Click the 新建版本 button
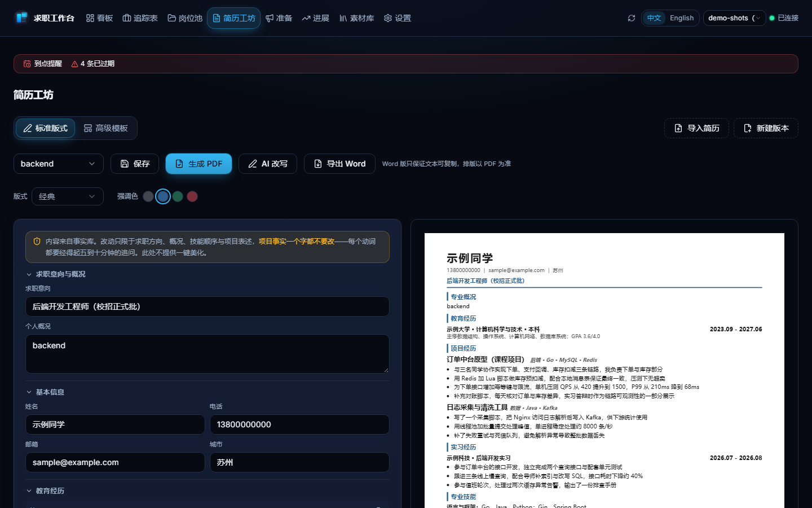The width and height of the screenshot is (812, 508). point(766,128)
